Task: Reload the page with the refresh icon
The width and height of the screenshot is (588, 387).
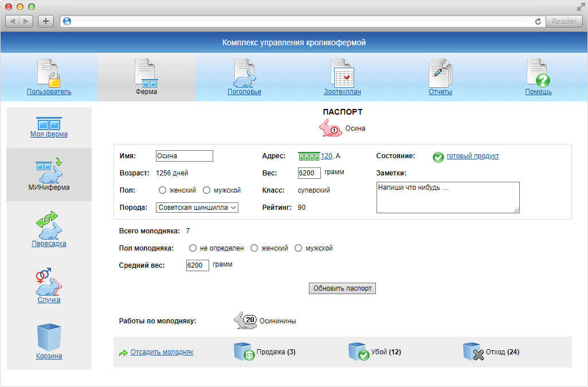Action: click(538, 21)
